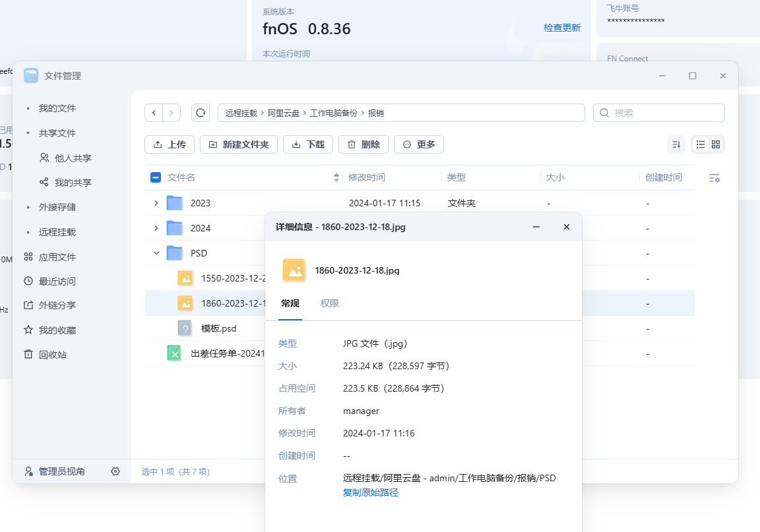Image resolution: width=760 pixels, height=532 pixels.
Task: Open the column settings icon
Action: coord(714,178)
